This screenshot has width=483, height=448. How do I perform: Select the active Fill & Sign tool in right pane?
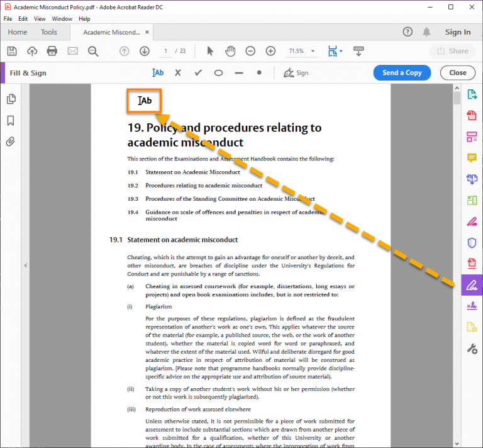[x=472, y=285]
